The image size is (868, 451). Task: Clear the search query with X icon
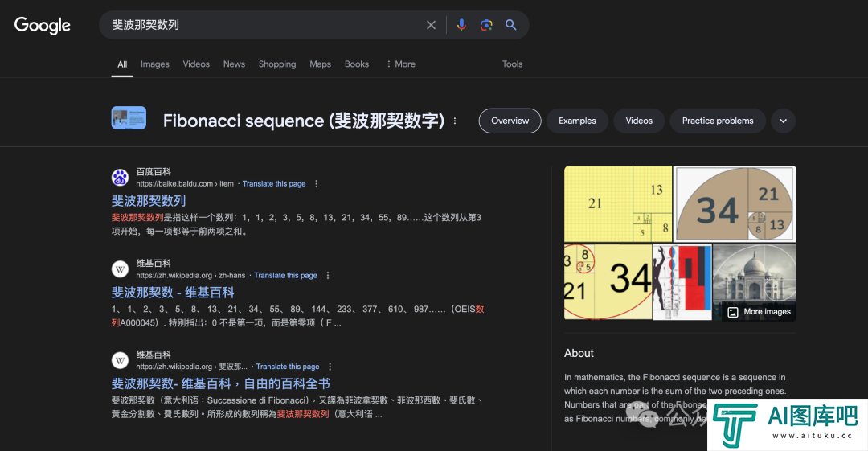click(431, 25)
